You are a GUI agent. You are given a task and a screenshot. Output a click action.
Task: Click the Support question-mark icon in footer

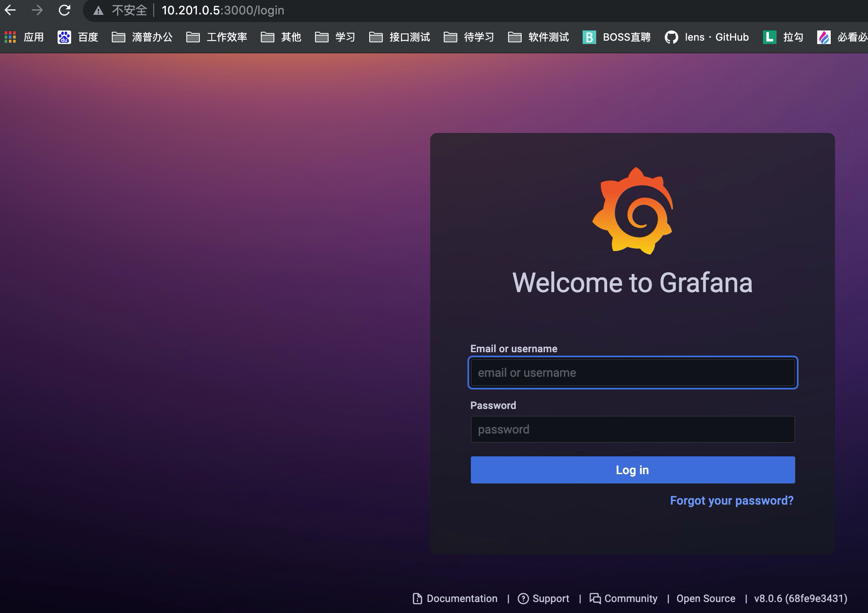[x=523, y=599]
